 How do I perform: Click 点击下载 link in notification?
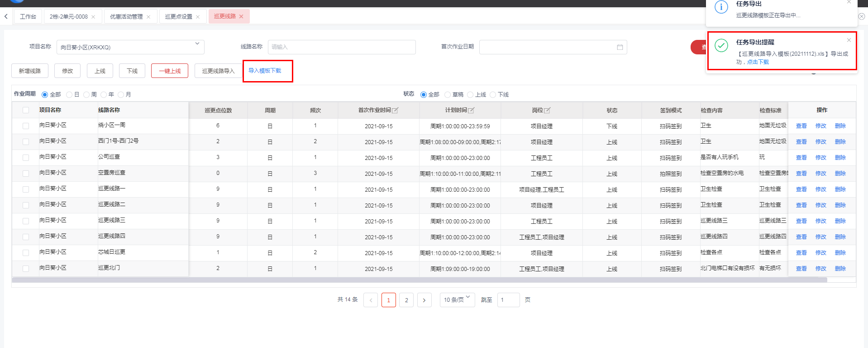click(758, 62)
